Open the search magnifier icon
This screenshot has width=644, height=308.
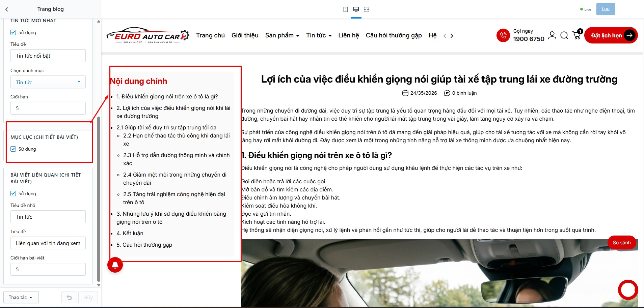click(564, 35)
